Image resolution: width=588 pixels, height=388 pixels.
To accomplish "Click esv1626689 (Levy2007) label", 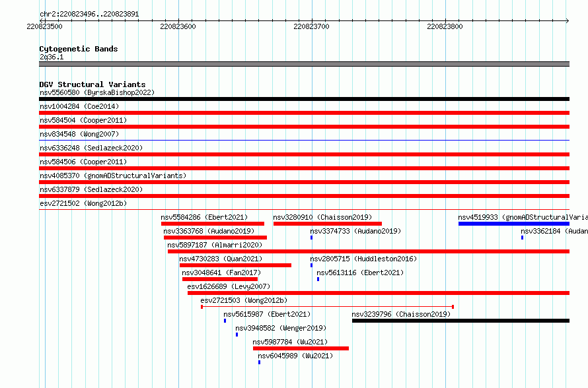I will click(x=229, y=286).
